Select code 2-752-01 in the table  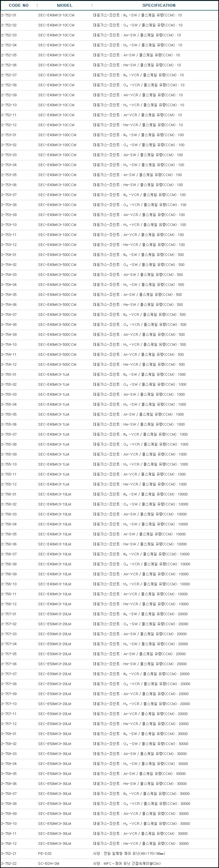pyautogui.click(x=9, y=15)
